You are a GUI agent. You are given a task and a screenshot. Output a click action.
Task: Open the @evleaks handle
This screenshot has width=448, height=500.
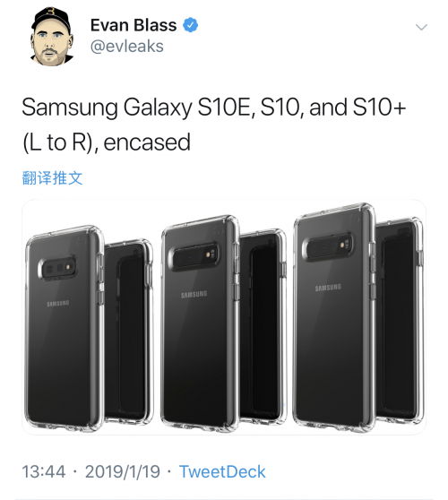127,47
